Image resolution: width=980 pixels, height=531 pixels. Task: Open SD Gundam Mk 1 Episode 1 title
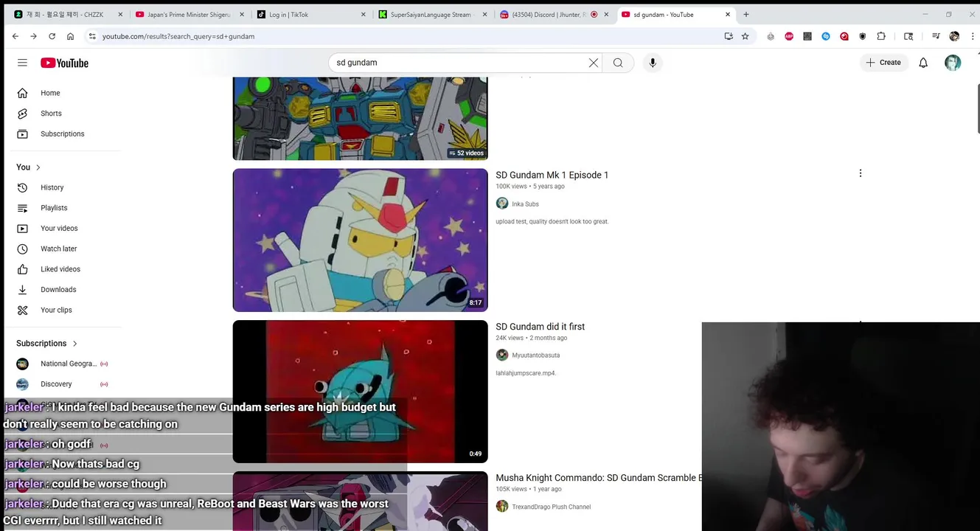click(552, 176)
